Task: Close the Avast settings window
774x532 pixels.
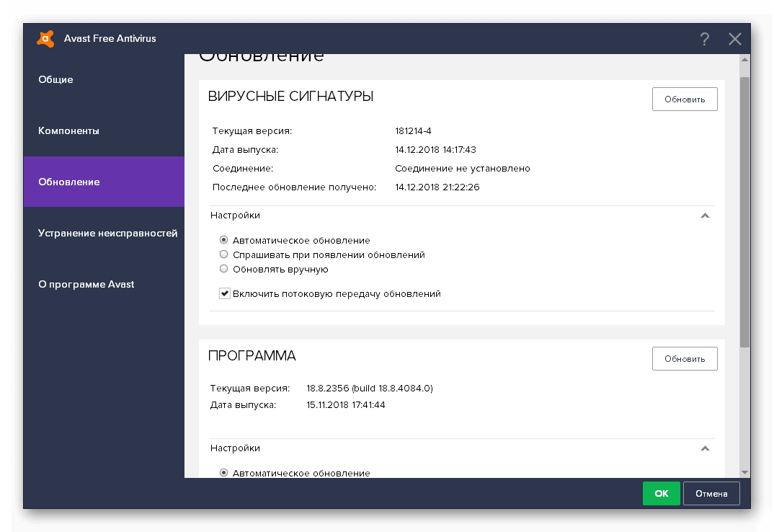Action: click(734, 39)
